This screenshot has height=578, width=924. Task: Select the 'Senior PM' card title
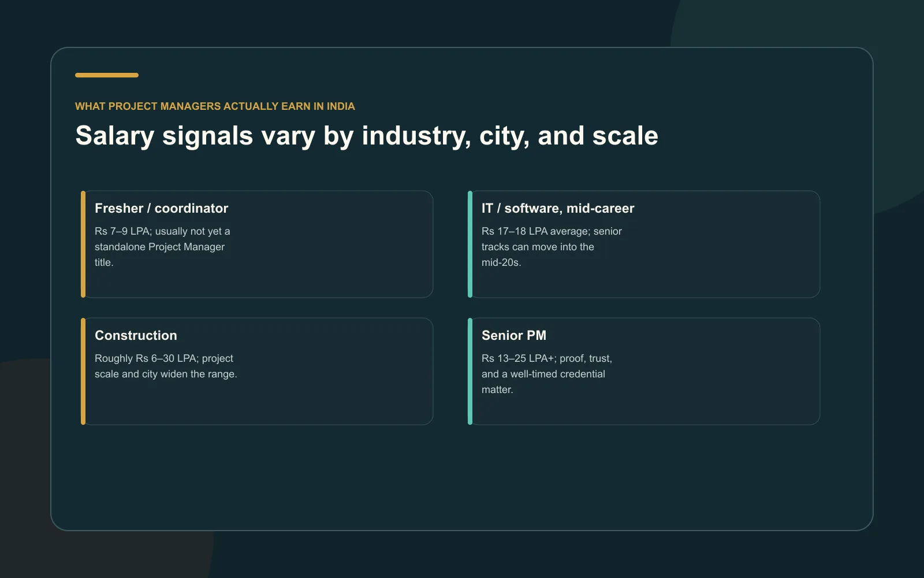[x=514, y=335]
